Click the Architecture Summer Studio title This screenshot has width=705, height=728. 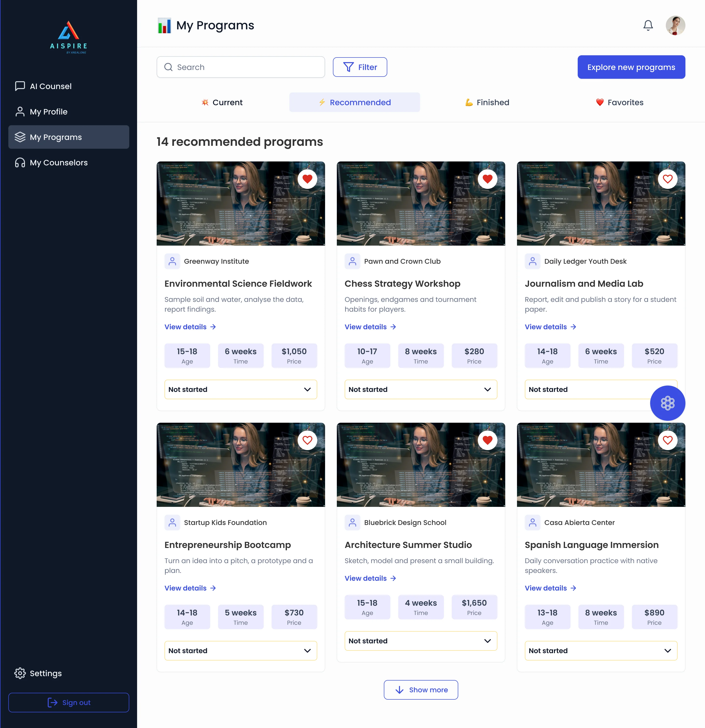(x=408, y=545)
